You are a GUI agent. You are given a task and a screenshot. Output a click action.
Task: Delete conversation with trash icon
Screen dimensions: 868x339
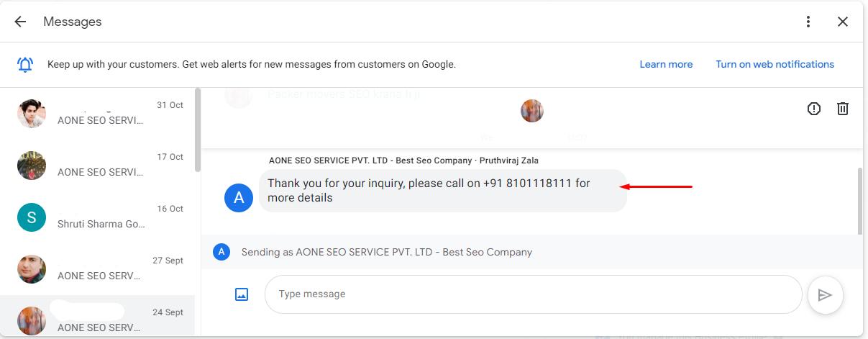pos(843,109)
